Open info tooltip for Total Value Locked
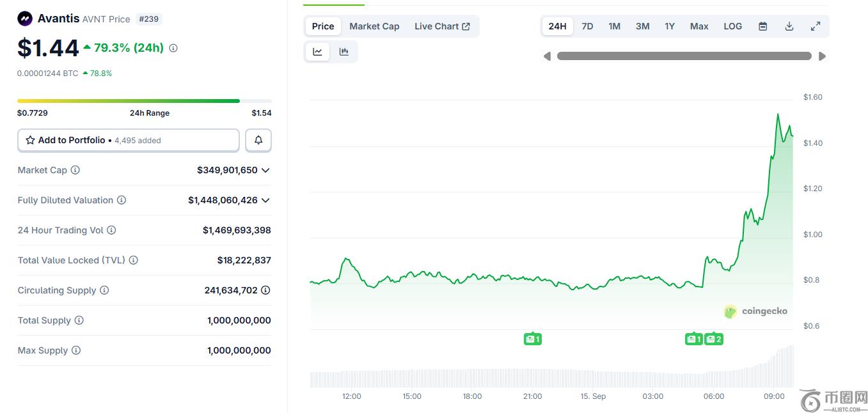This screenshot has width=868, height=413. click(134, 260)
